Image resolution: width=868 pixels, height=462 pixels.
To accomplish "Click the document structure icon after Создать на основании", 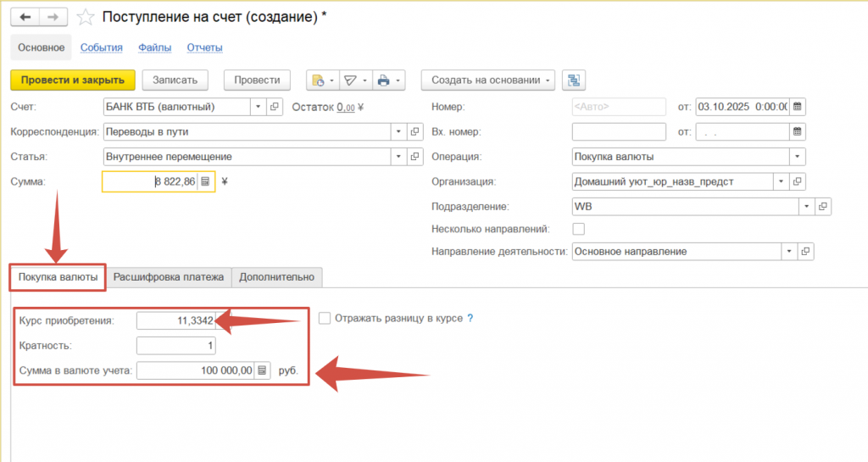I will coord(575,81).
